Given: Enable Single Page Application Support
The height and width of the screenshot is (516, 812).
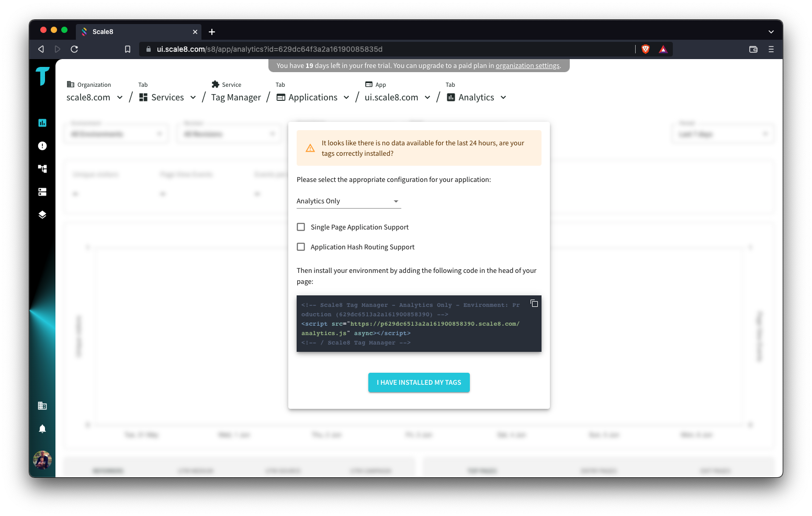Looking at the screenshot, I should [x=301, y=227].
